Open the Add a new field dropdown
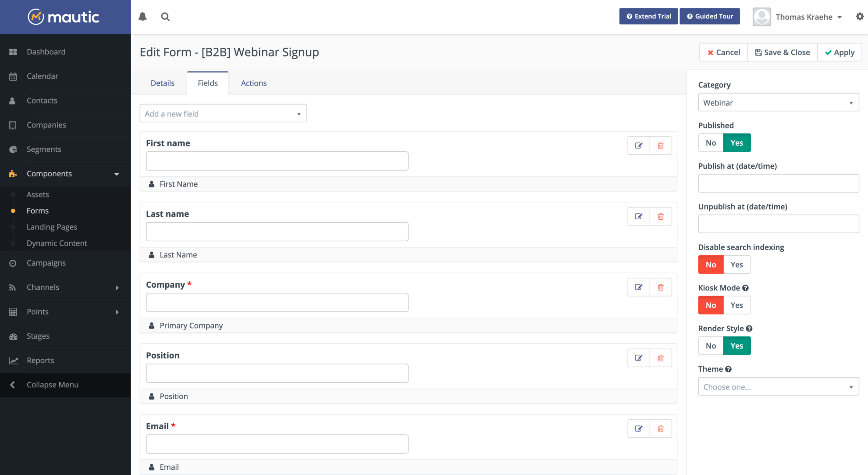The image size is (868, 475). 223,113
